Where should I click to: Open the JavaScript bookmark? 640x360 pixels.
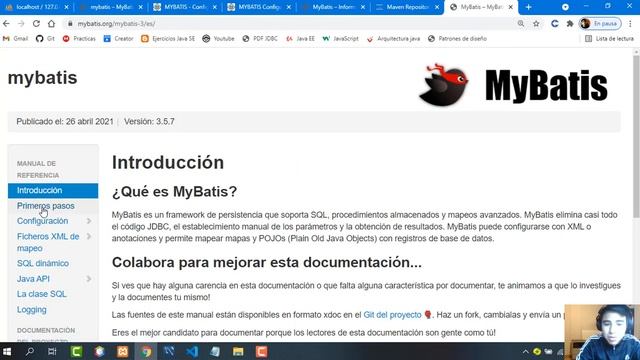coord(340,39)
